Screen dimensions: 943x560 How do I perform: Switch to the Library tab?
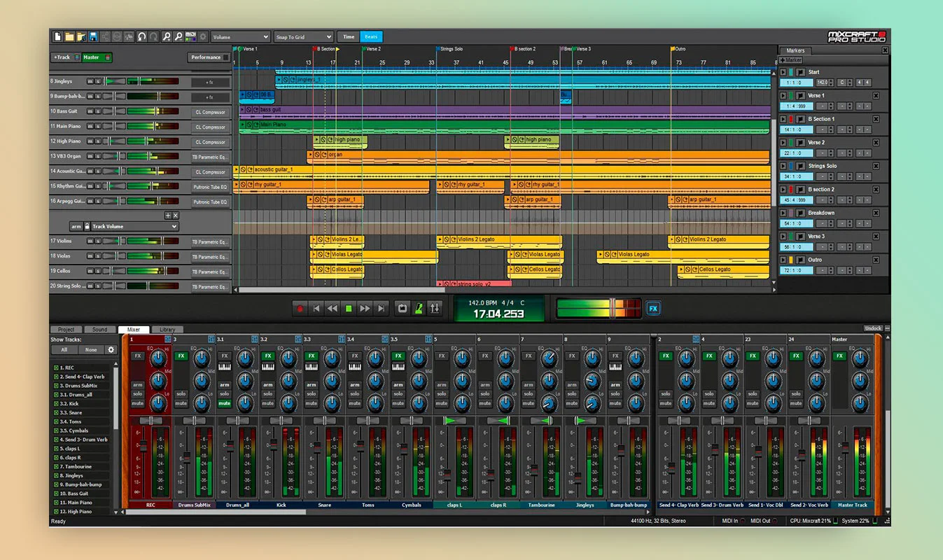coord(167,329)
